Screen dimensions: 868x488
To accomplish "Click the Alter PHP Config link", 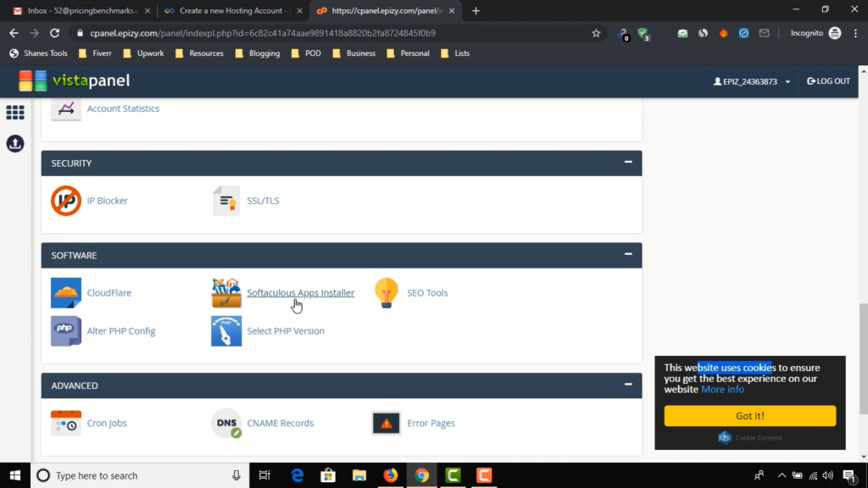I will pyautogui.click(x=121, y=331).
